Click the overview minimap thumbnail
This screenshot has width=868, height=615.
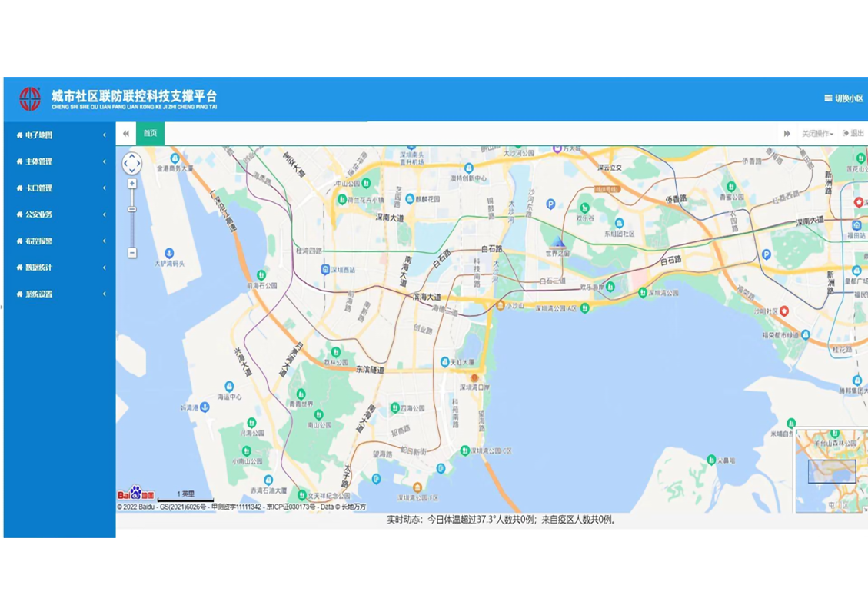[x=832, y=470]
